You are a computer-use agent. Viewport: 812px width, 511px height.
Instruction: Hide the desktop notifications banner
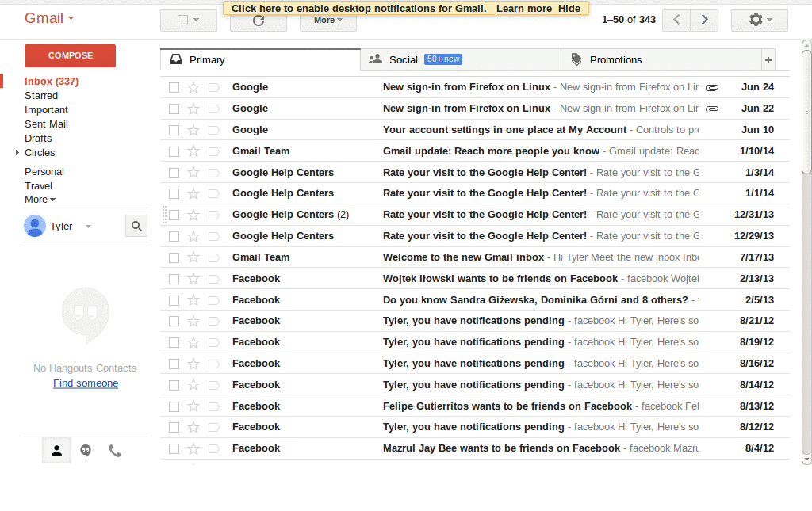click(x=569, y=8)
